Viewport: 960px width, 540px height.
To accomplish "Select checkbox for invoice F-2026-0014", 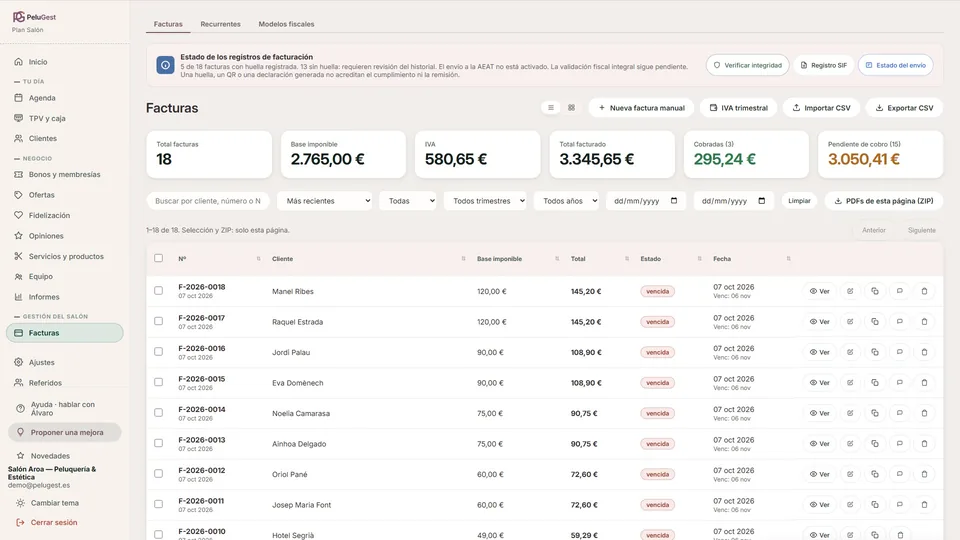I will 159,413.
